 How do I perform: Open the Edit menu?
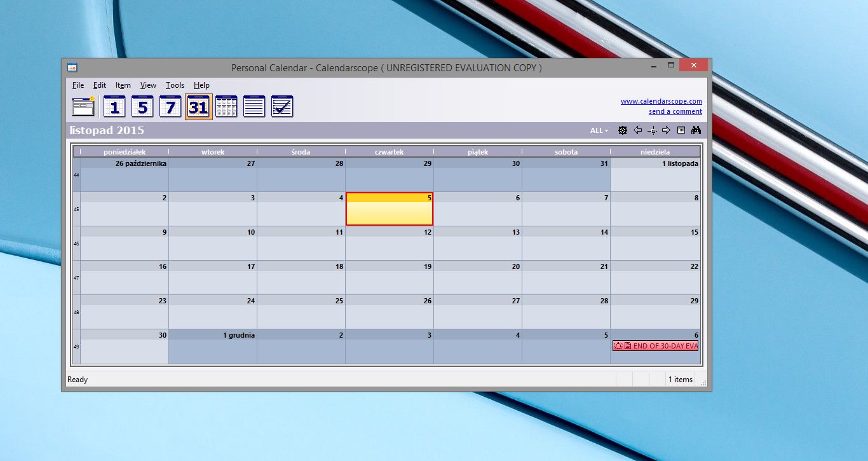click(100, 85)
